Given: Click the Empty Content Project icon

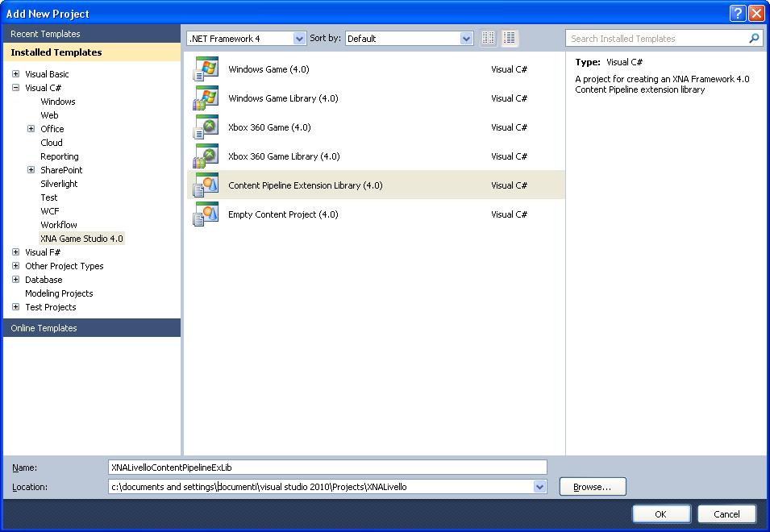Looking at the screenshot, I should click(x=206, y=215).
